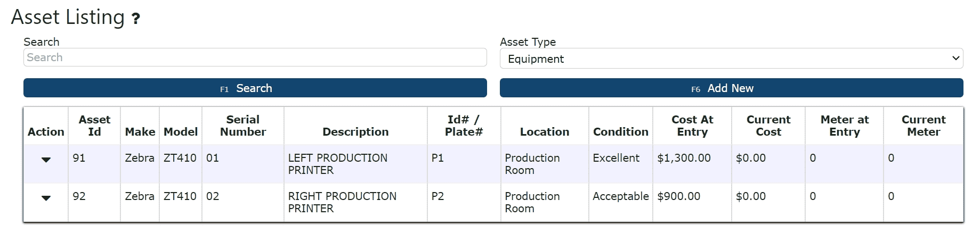
Task: Select the RIGHT PRODUCTION PRINTER description cell
Action: point(342,202)
